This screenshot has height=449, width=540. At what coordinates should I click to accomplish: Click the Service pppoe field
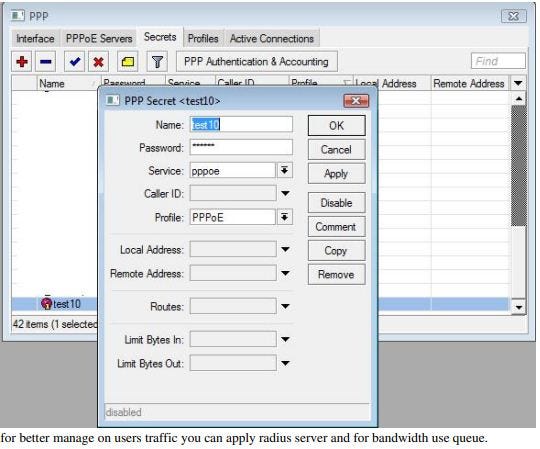(232, 170)
